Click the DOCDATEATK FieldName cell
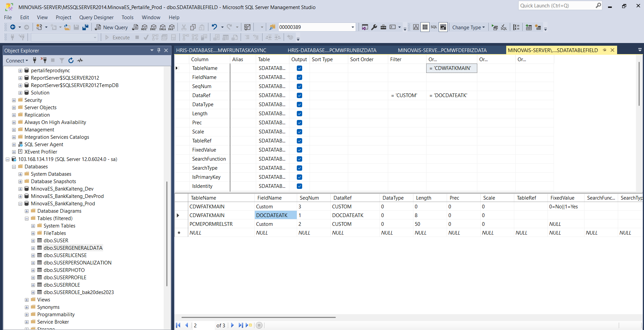 [x=276, y=215]
